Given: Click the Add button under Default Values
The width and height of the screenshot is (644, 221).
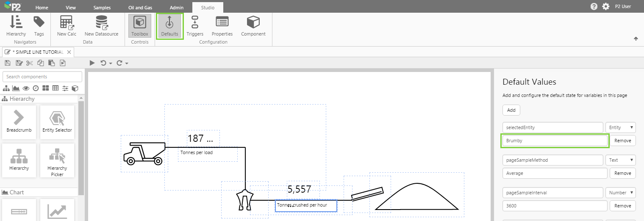Looking at the screenshot, I should pyautogui.click(x=511, y=110).
